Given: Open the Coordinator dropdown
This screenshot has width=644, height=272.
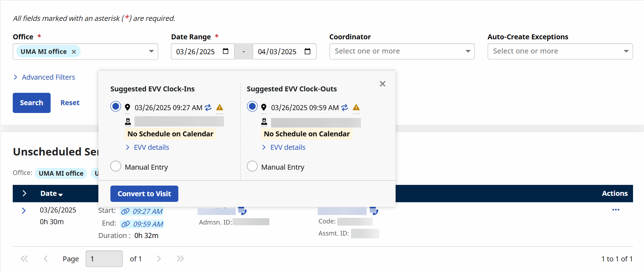Looking at the screenshot, I should [x=402, y=51].
